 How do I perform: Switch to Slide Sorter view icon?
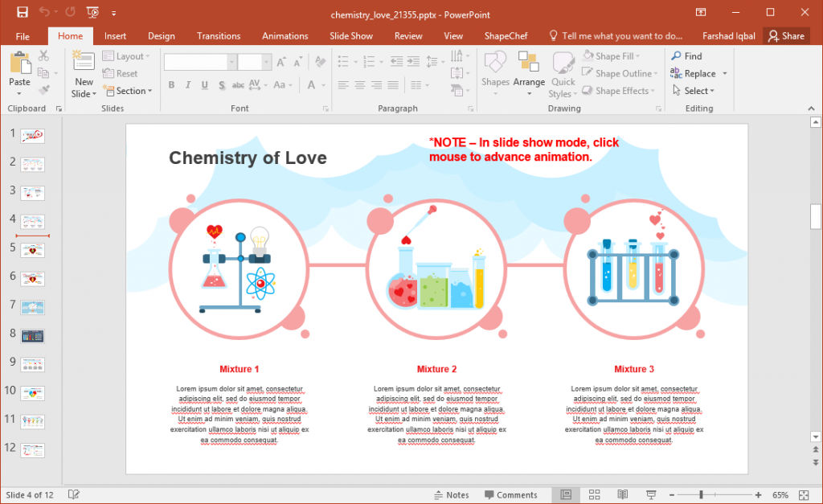[593, 494]
